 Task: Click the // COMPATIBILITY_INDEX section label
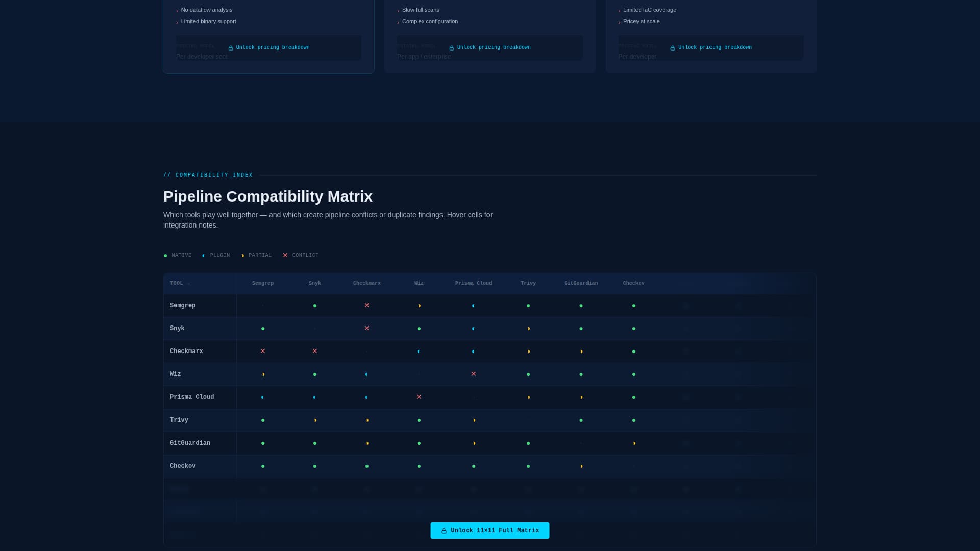point(208,175)
